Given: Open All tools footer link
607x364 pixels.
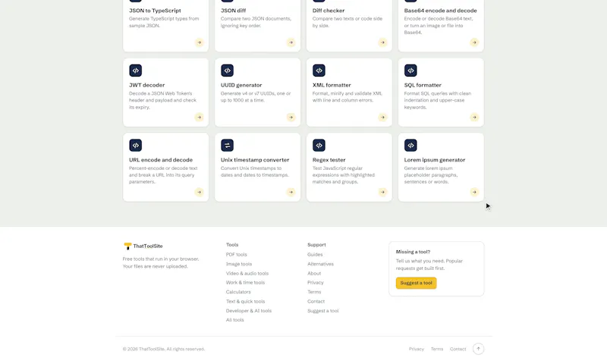Looking at the screenshot, I should point(235,320).
